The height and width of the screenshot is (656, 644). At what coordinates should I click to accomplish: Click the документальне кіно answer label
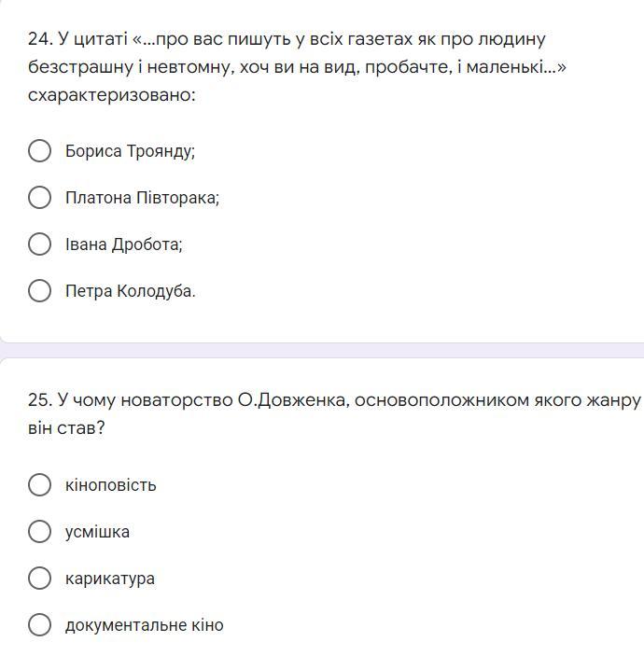pyautogui.click(x=144, y=625)
